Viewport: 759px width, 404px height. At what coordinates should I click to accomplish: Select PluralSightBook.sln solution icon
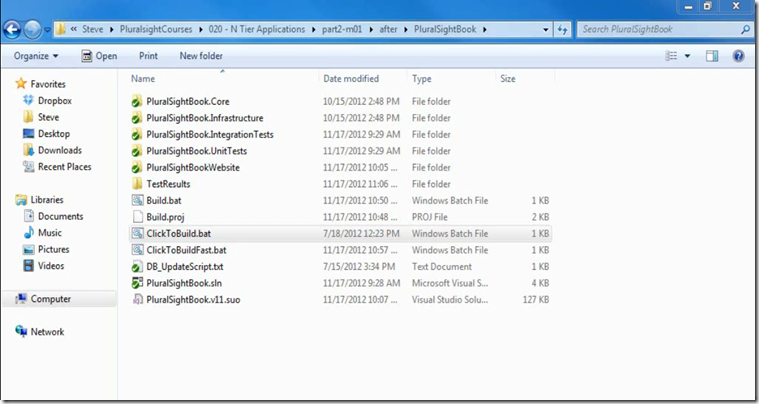[137, 283]
